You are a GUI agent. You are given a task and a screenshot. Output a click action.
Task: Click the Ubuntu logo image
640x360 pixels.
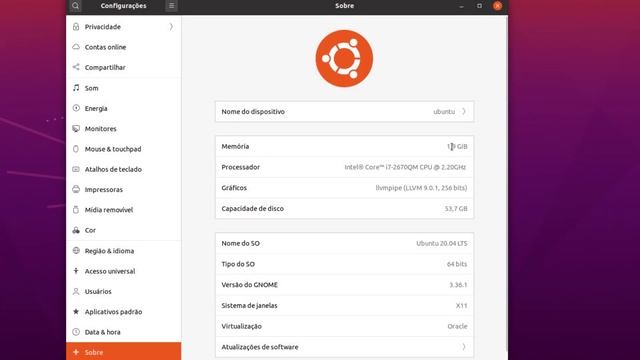click(344, 58)
